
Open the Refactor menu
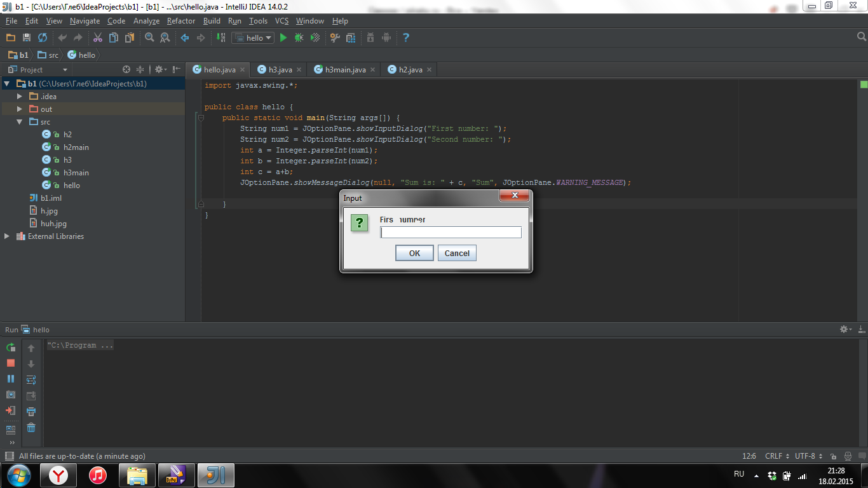181,20
